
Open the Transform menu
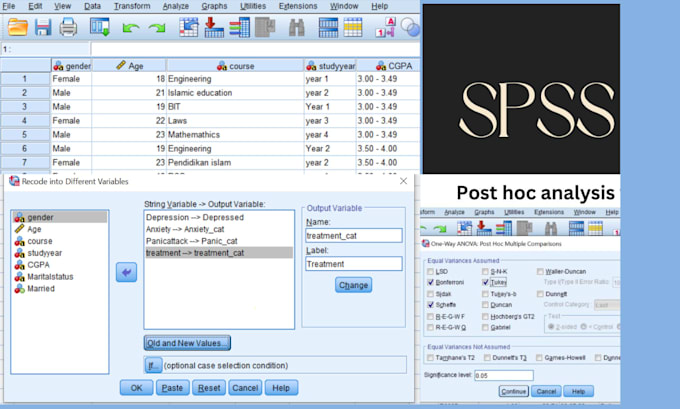(x=132, y=6)
